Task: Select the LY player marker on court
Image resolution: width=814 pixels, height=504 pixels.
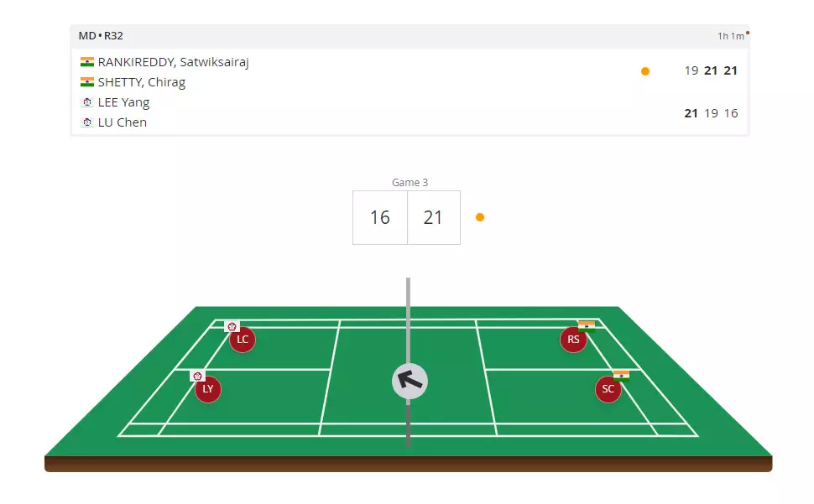Action: [208, 389]
